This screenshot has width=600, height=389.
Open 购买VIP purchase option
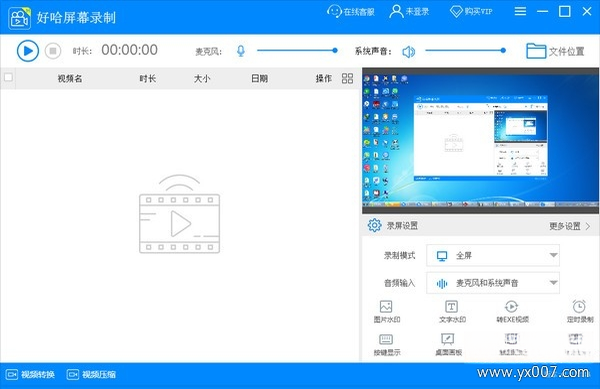click(x=471, y=11)
